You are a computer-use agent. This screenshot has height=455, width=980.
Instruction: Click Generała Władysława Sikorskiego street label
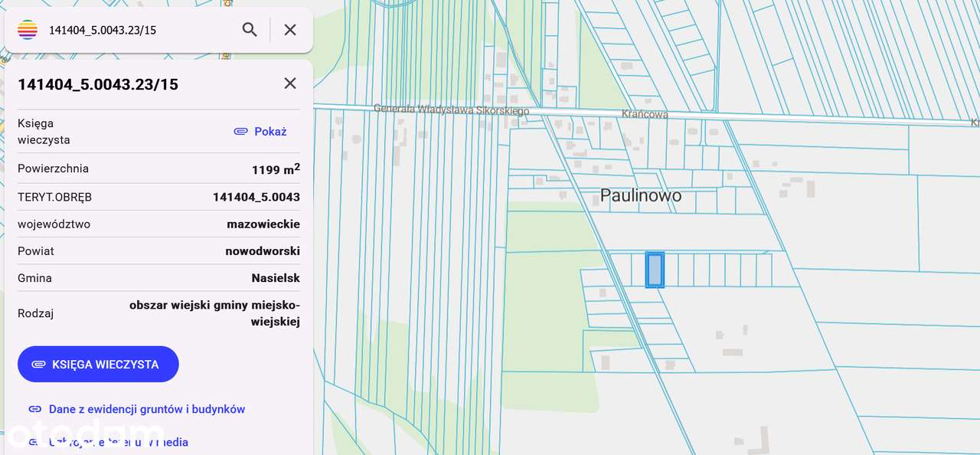pos(452,110)
